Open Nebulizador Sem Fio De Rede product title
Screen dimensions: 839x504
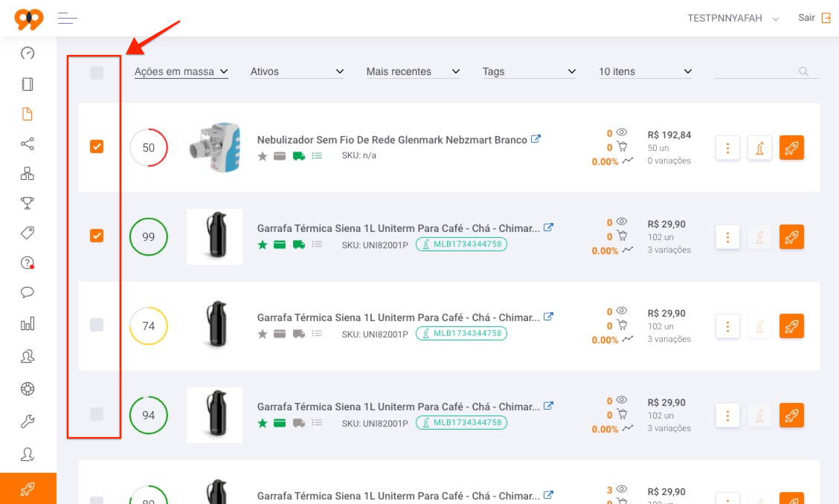(392, 140)
